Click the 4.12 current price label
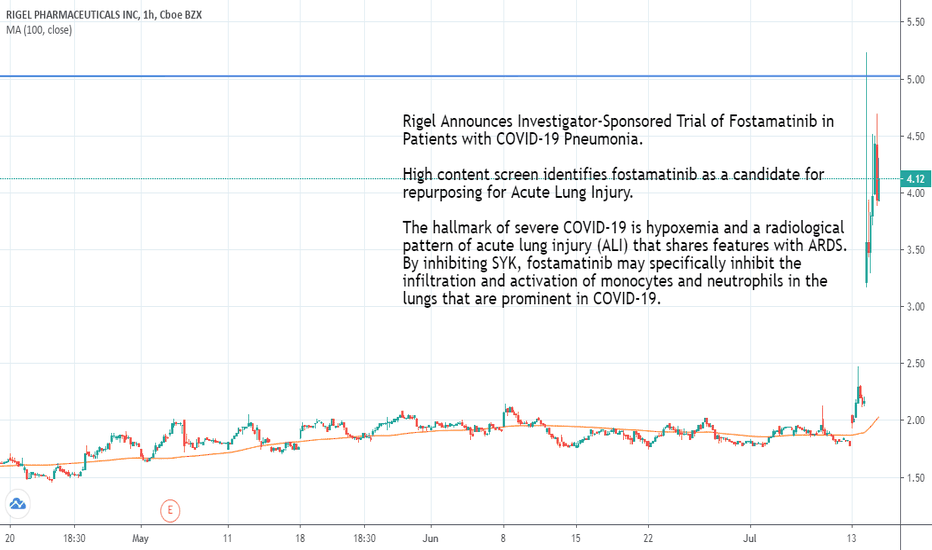 (x=914, y=179)
